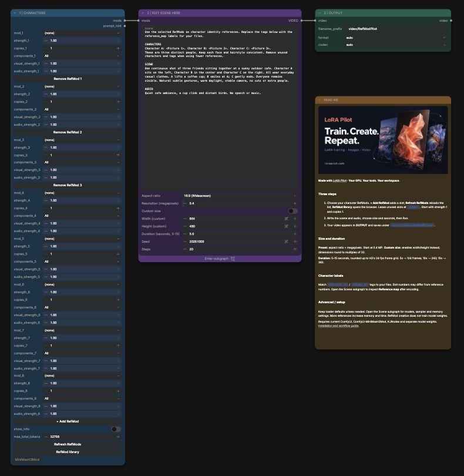
Task: Decrease strength_1 with minus icon
Action: 46,41
